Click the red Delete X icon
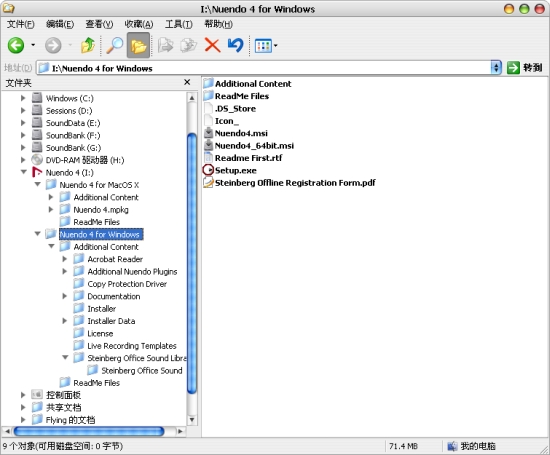The height and width of the screenshot is (455, 550). [212, 45]
